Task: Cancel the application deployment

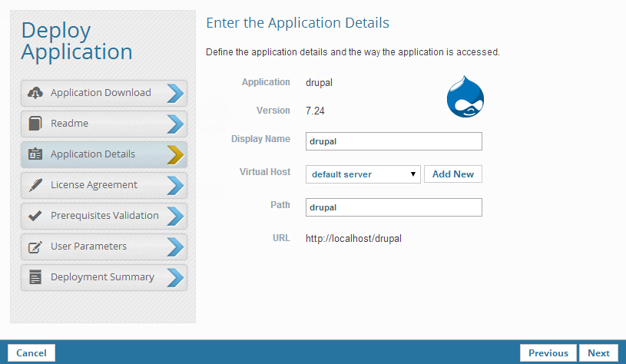Action: pyautogui.click(x=31, y=353)
